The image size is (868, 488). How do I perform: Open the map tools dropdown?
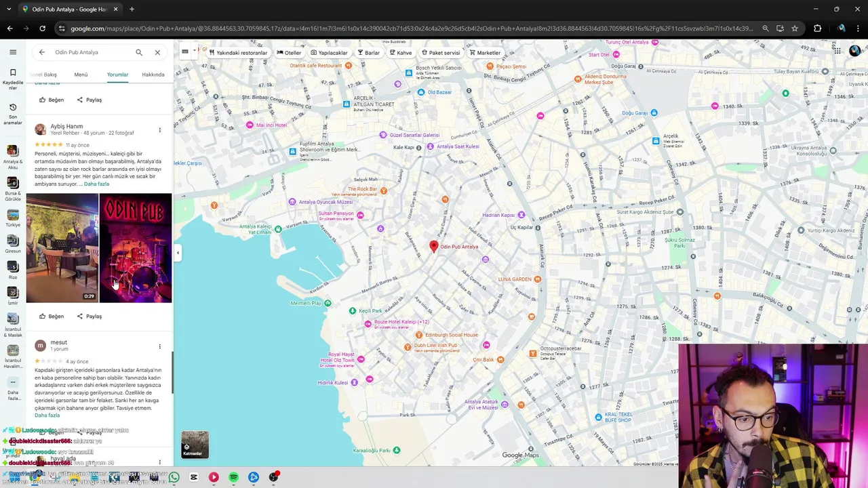188,51
